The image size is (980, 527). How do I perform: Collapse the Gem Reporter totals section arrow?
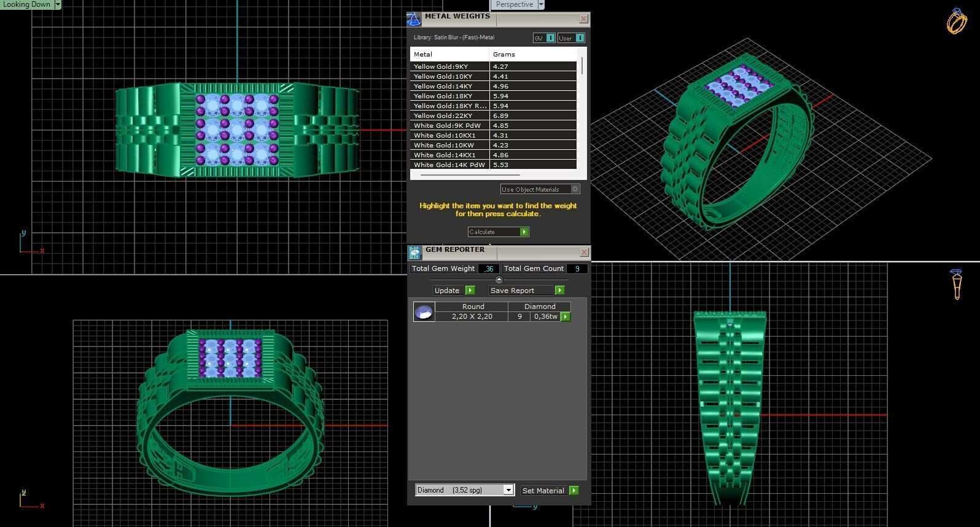point(499,279)
